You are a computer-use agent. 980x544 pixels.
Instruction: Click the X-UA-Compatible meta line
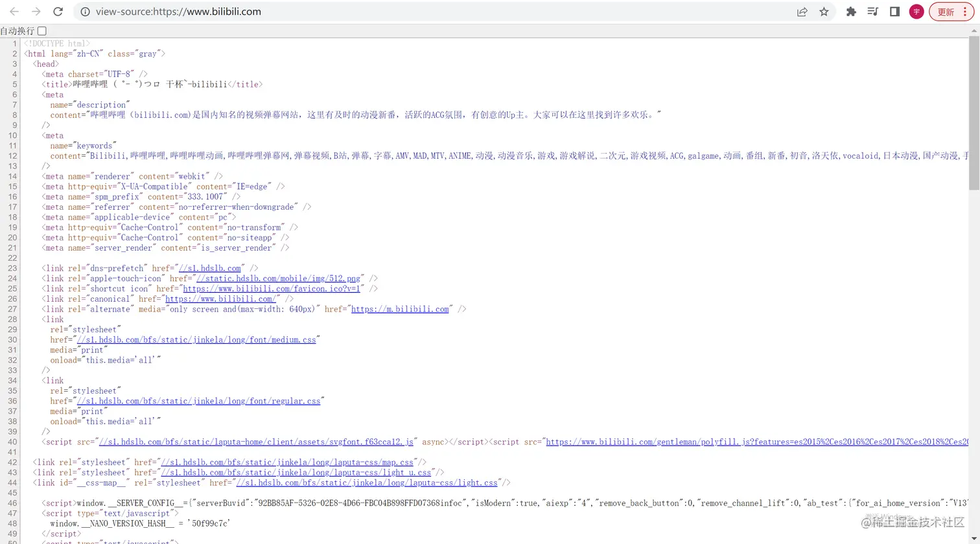pos(163,187)
